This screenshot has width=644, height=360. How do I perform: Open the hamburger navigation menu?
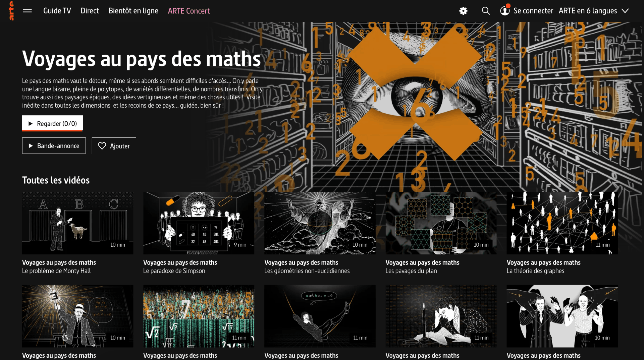(x=28, y=11)
